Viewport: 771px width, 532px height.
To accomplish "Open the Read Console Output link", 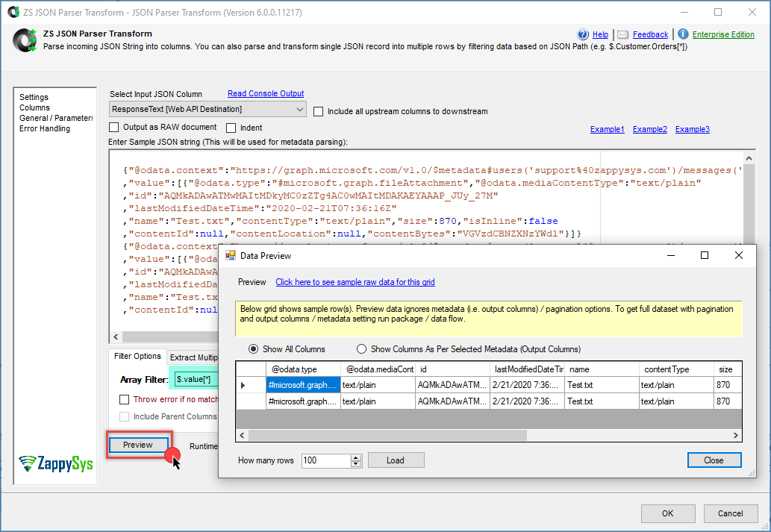I will click(x=266, y=93).
